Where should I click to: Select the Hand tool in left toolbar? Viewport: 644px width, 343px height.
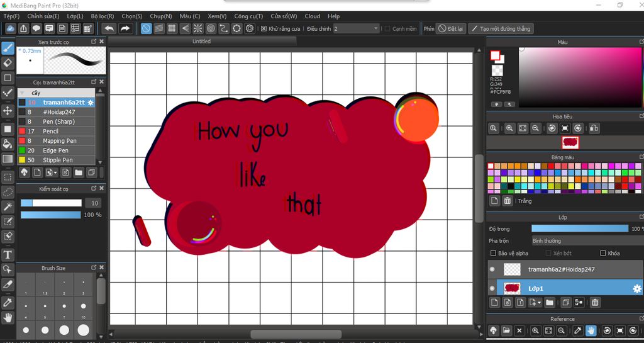coord(8,317)
